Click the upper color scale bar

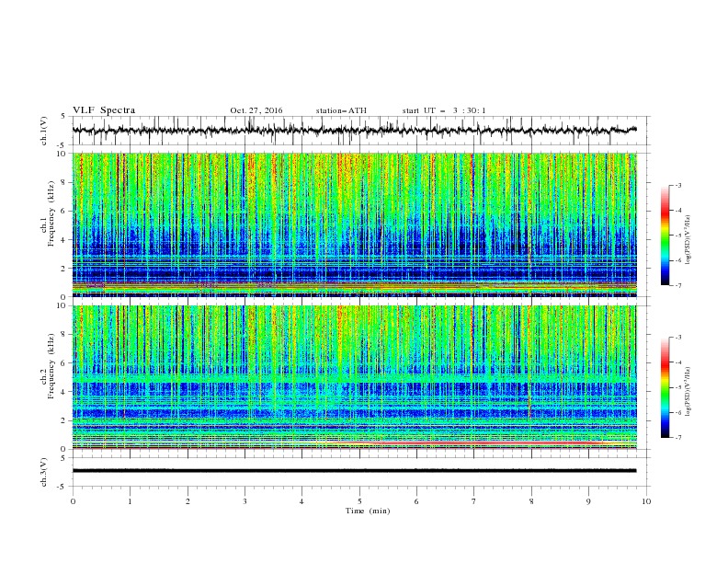tap(665, 236)
